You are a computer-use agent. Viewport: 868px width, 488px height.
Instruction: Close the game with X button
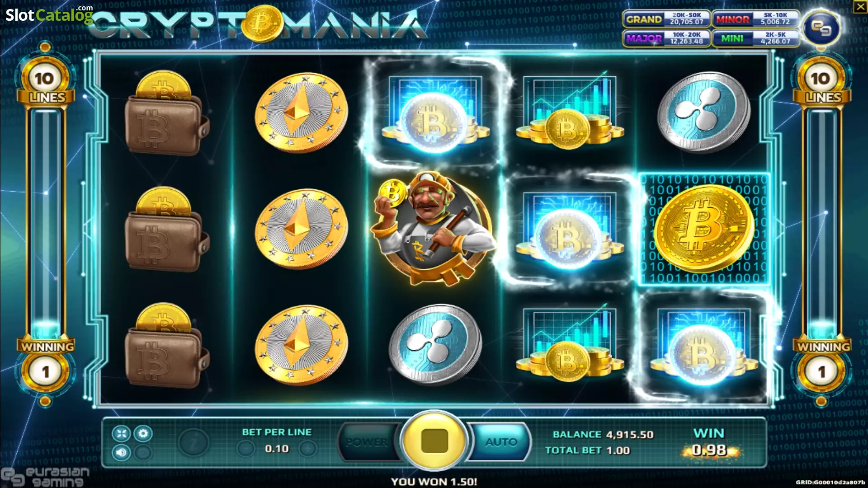point(860,7)
